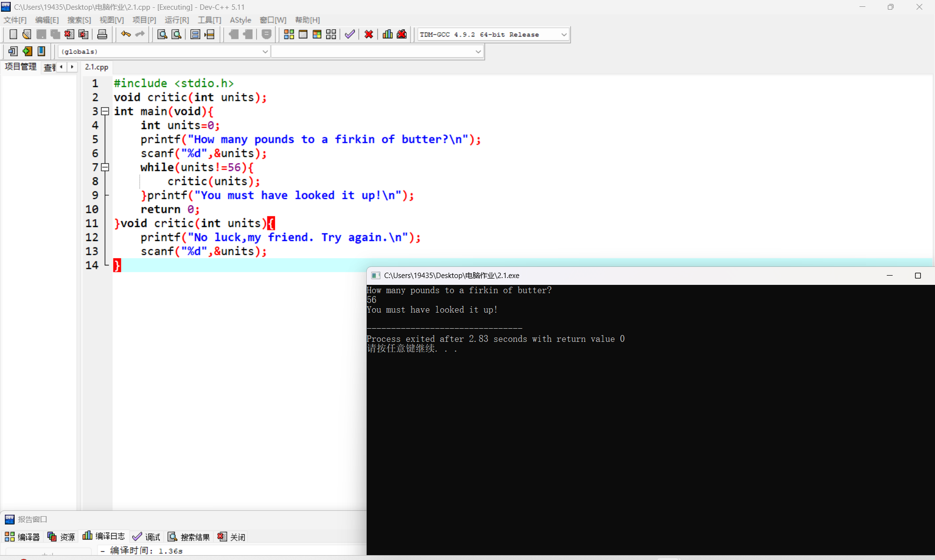This screenshot has width=935, height=560.
Task: Open the AStyle menu
Action: [240, 20]
